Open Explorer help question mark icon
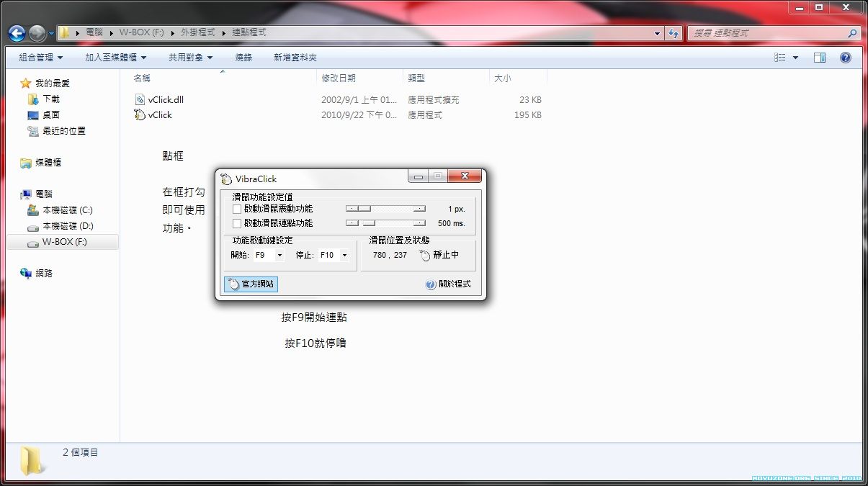The width and height of the screenshot is (868, 486). pos(846,58)
